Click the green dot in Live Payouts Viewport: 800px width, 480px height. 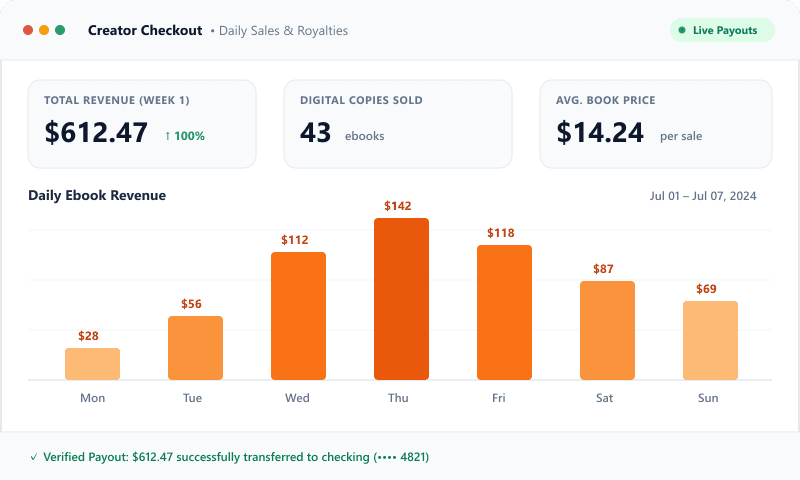tap(682, 30)
